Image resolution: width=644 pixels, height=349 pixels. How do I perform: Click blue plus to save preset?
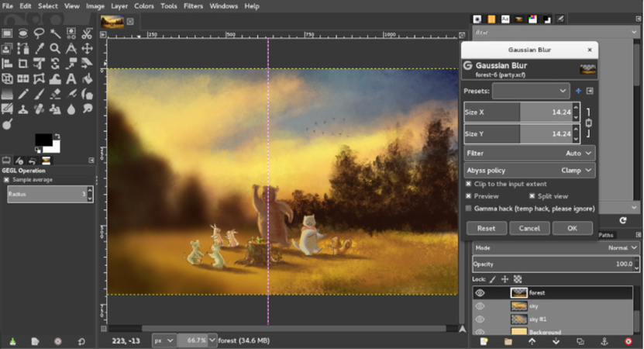(x=578, y=91)
